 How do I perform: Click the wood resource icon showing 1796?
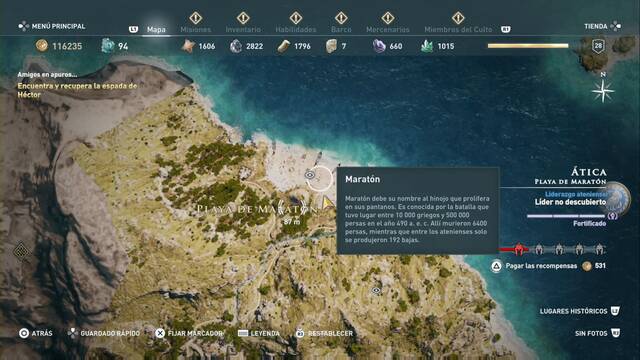pyautogui.click(x=284, y=46)
